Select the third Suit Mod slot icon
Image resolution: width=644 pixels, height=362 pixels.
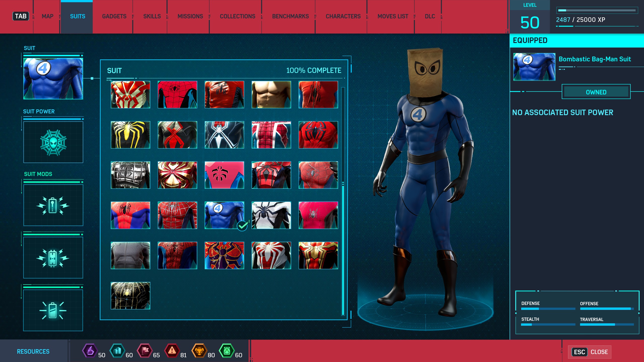click(x=53, y=310)
